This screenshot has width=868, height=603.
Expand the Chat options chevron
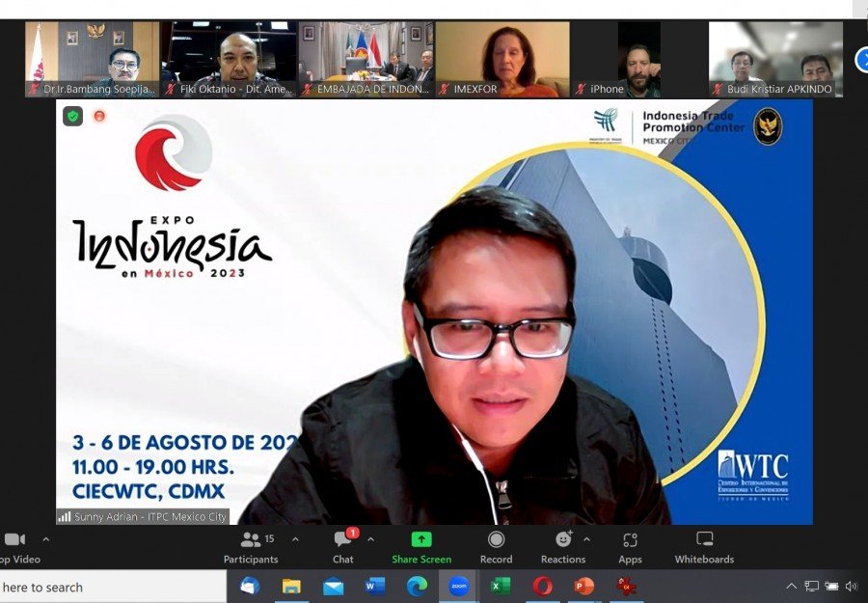click(370, 539)
